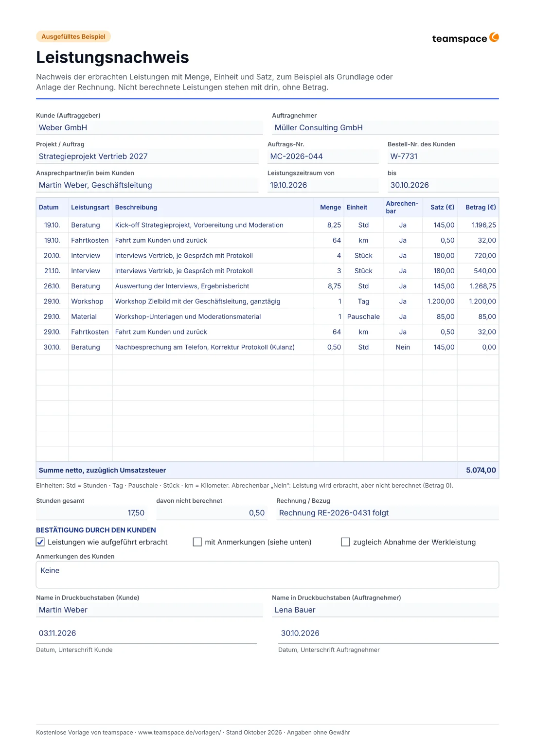Screen dimensions: 535x756
Task: Click the Bestell-Nr. des Kunden field
Action: pos(443,157)
